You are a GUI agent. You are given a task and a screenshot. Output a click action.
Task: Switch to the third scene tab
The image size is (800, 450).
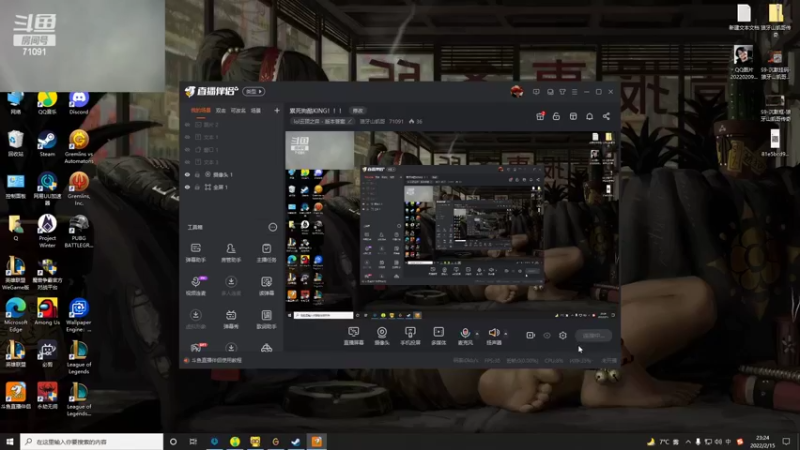pyautogui.click(x=238, y=110)
